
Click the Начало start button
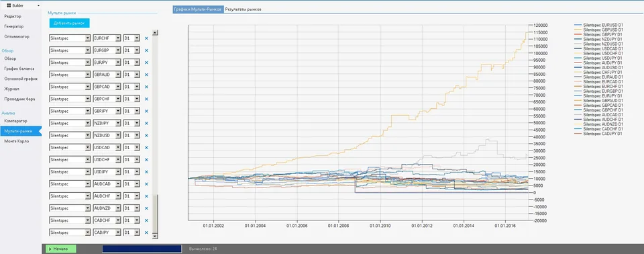(x=61, y=249)
